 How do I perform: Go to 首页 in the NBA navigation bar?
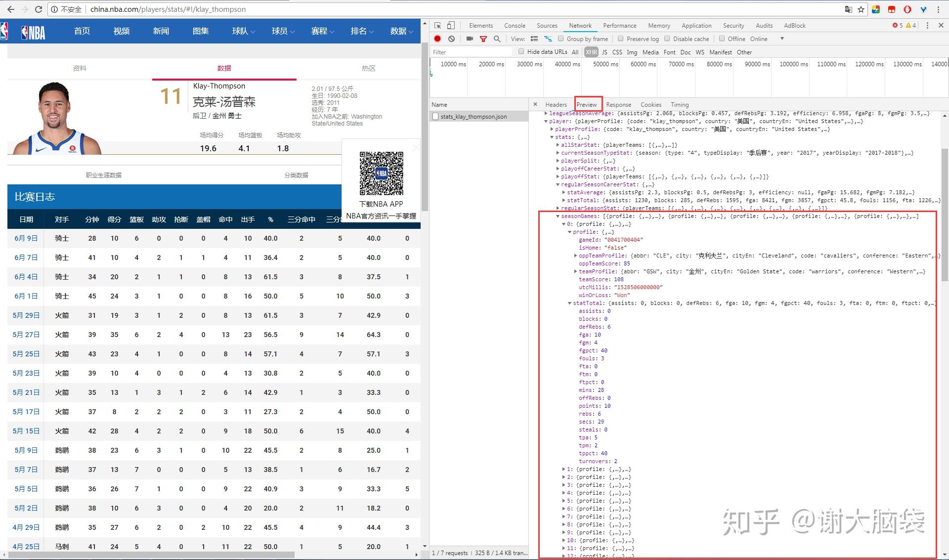click(x=82, y=31)
